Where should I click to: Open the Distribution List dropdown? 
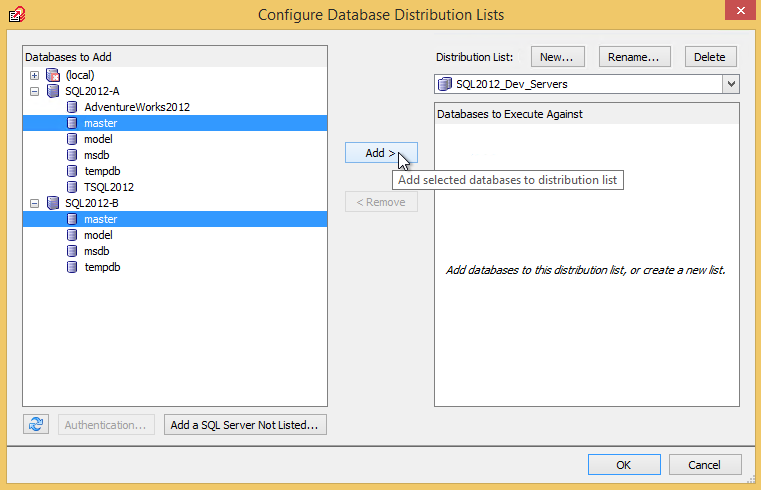point(731,84)
